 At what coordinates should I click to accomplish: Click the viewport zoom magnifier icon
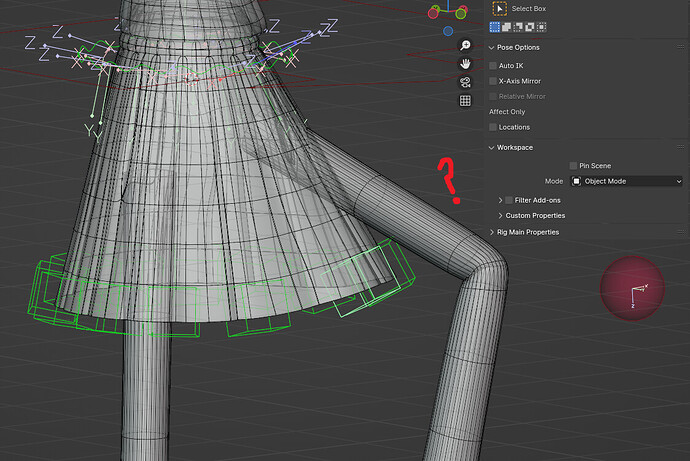click(x=465, y=45)
